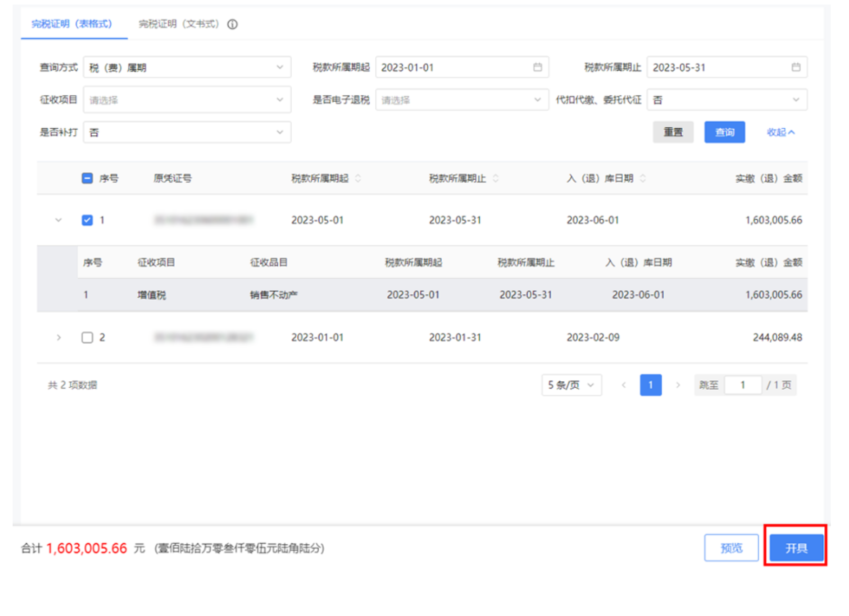Select the 完税证明（表格式）tab
The image size is (849, 616).
pos(71,23)
